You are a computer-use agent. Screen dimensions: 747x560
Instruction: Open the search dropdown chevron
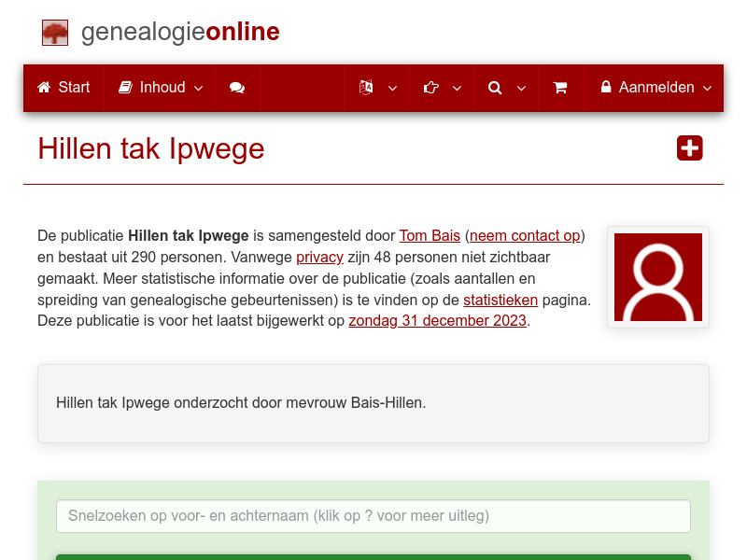[520, 88]
